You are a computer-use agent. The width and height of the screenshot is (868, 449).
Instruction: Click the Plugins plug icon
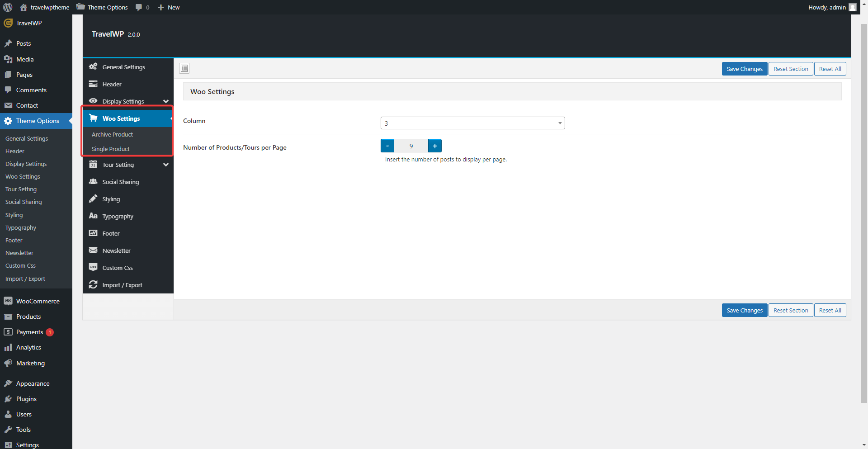coord(8,399)
